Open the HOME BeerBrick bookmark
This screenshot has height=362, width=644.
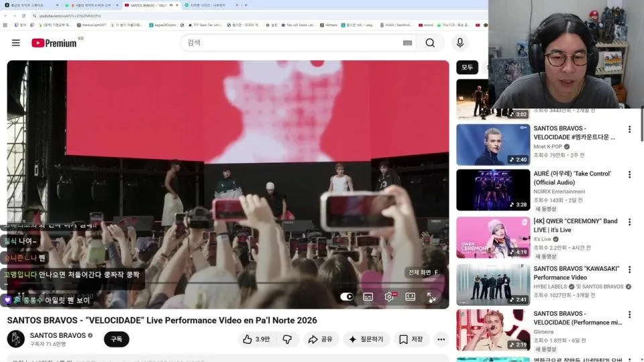(396, 25)
